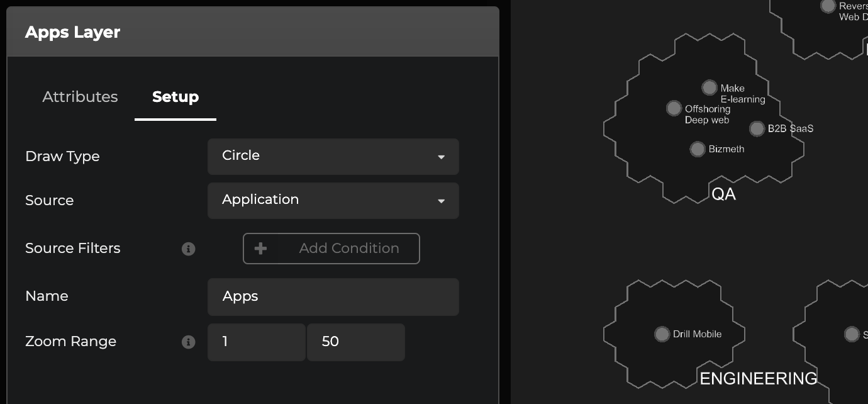Select the Setup tab
The height and width of the screenshot is (404, 868).
[175, 97]
